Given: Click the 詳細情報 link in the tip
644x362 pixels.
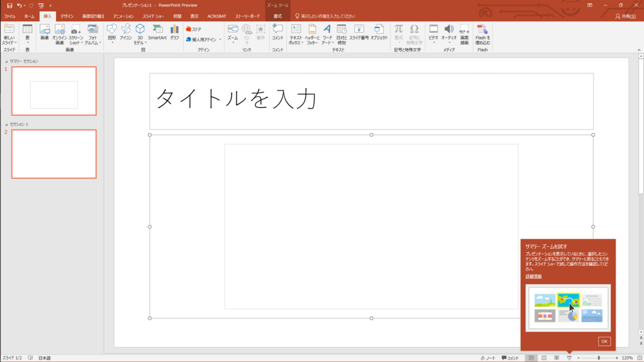Looking at the screenshot, I should tap(533, 277).
